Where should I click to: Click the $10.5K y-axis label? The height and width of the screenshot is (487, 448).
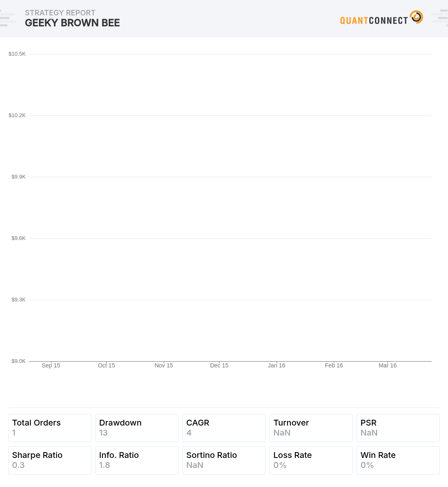17,54
